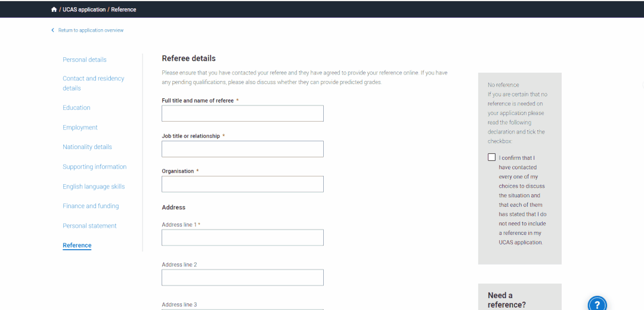The width and height of the screenshot is (644, 310).
Task: Open the Personal statement section
Action: 89,226
